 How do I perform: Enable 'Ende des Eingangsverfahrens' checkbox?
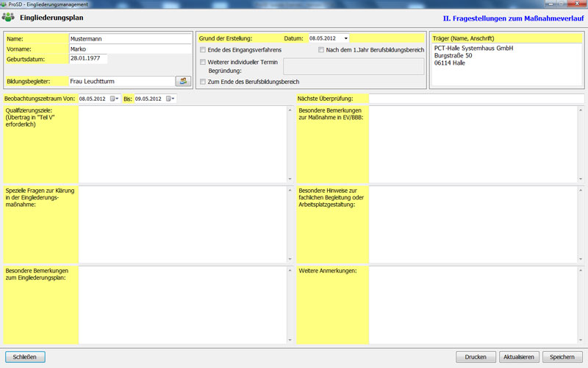click(204, 50)
